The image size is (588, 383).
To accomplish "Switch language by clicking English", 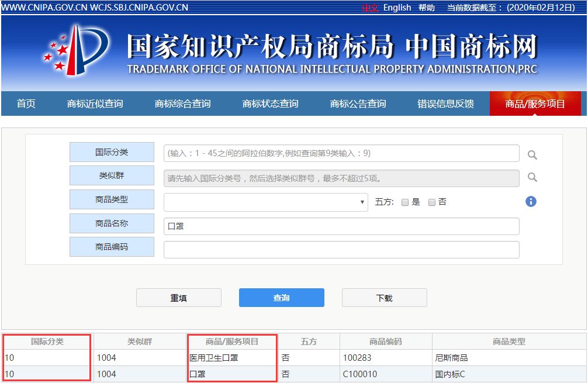I will click(397, 8).
